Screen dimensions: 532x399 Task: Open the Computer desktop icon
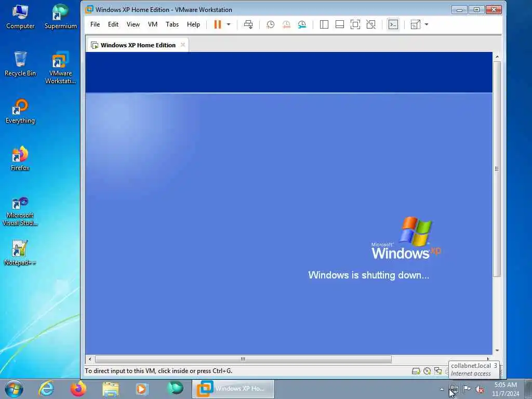(20, 17)
